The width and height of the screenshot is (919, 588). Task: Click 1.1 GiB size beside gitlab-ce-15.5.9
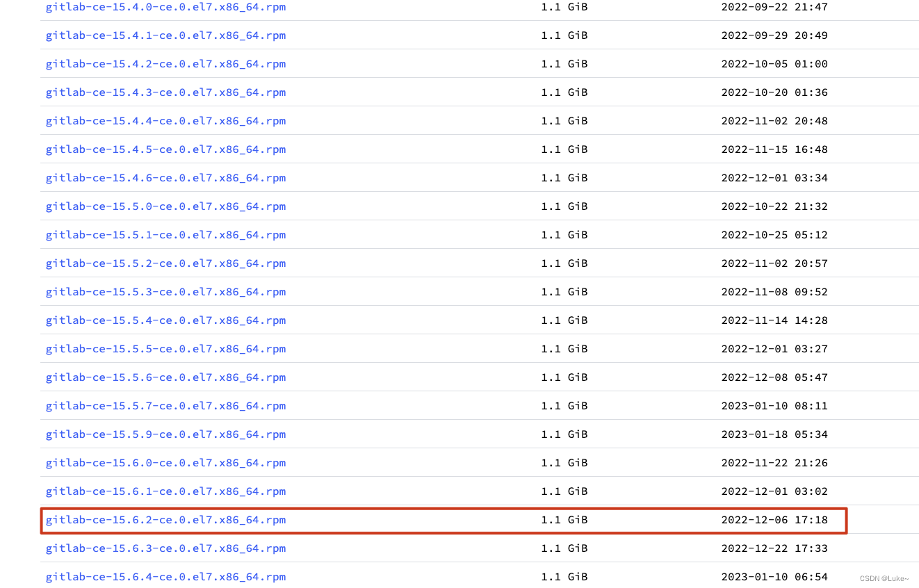564,434
